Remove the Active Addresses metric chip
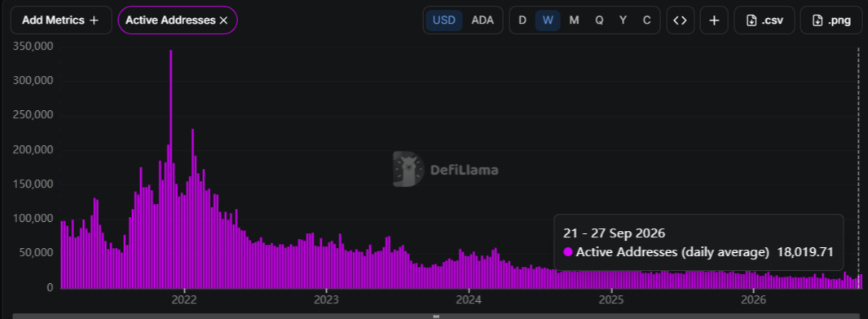 pyautogui.click(x=223, y=20)
